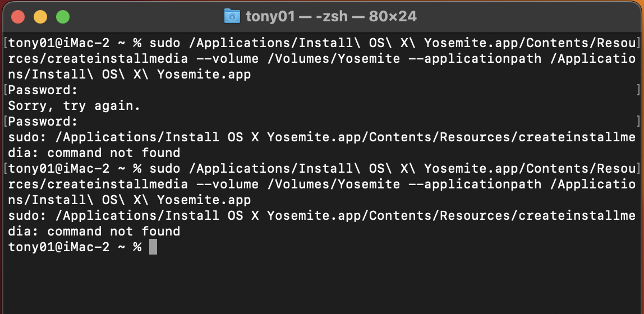Click the last 'dia: command not found' line
Viewport: 644px width, 314px height.
[94, 231]
